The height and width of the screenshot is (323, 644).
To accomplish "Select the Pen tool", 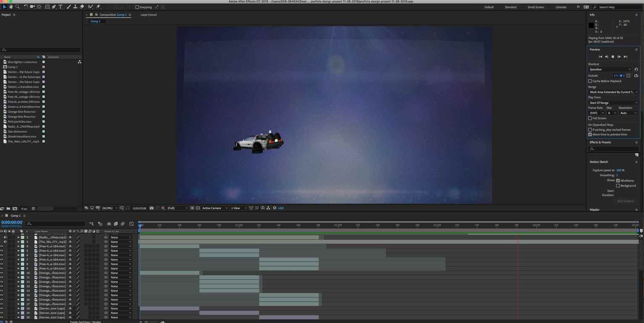I will 54,7.
